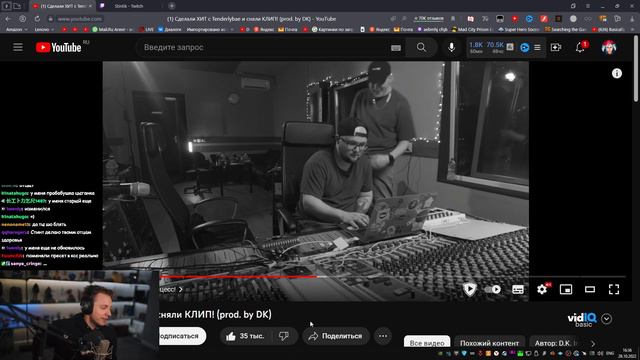The height and width of the screenshot is (360, 640).
Task: Open the account avatar menu
Action: (609, 47)
